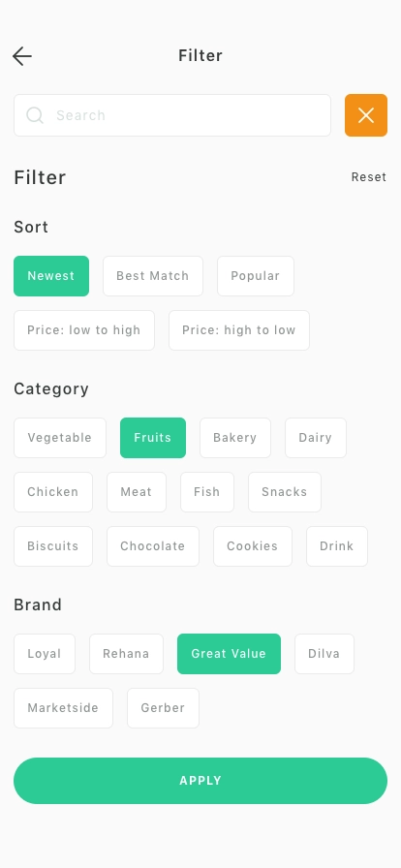Select the Drink category chip
401x868 pixels.
click(337, 545)
